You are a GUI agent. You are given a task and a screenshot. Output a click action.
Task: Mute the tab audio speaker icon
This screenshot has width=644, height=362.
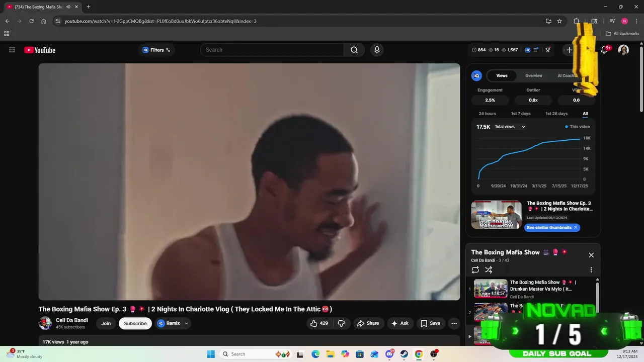[68, 7]
